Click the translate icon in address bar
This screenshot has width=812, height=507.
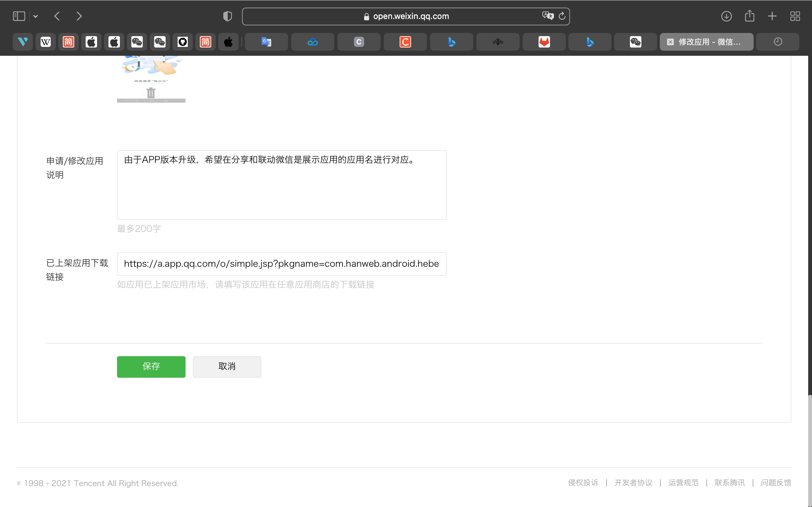[x=547, y=16]
